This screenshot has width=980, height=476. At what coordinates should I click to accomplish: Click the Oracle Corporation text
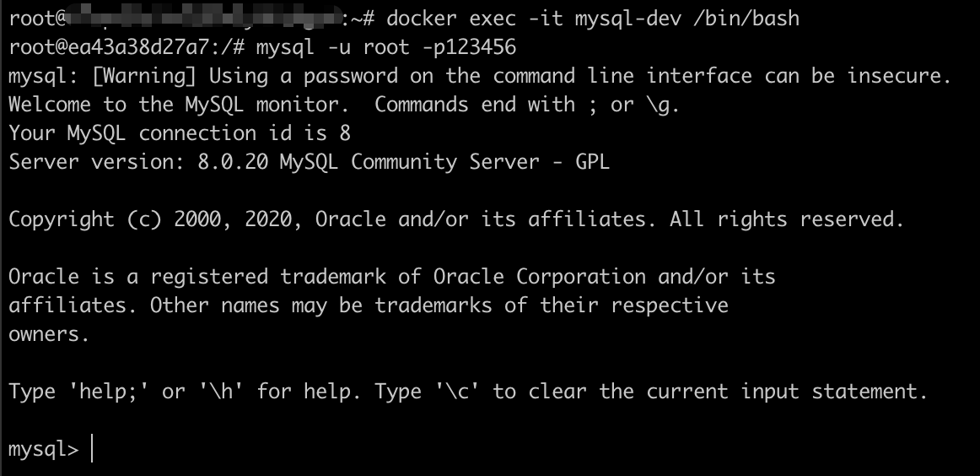pos(539,277)
